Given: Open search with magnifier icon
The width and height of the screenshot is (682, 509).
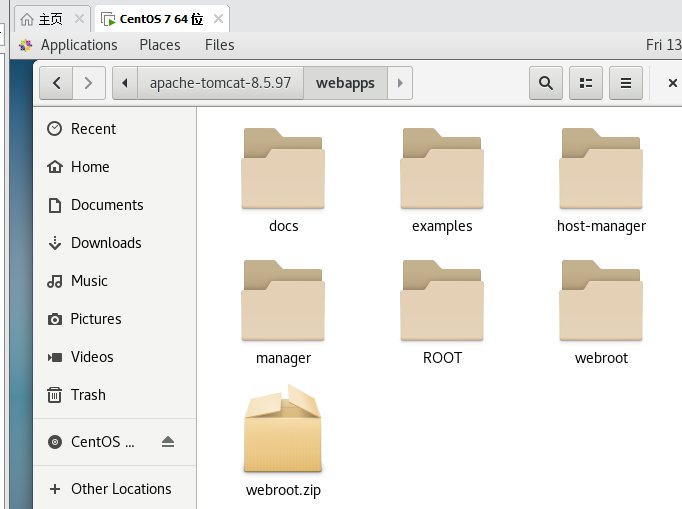Looking at the screenshot, I should coord(546,83).
